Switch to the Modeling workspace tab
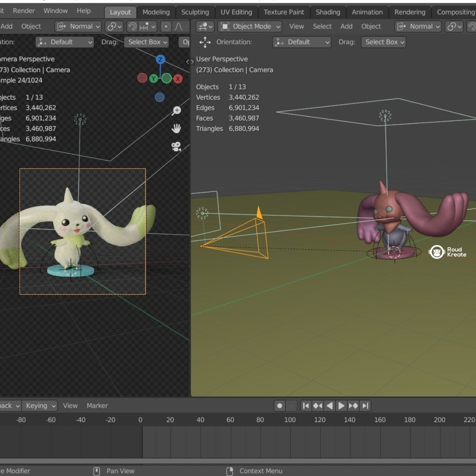 pos(156,12)
